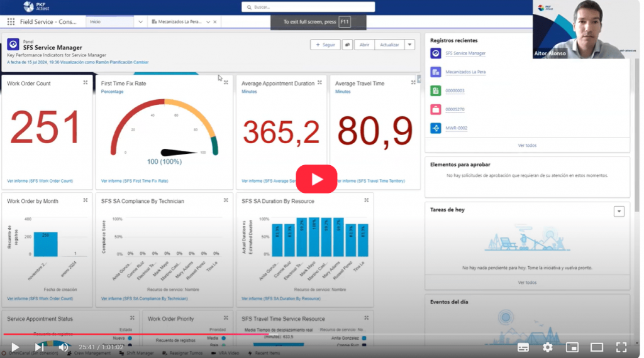Click Cambiar link in dashboard header

tap(141, 62)
